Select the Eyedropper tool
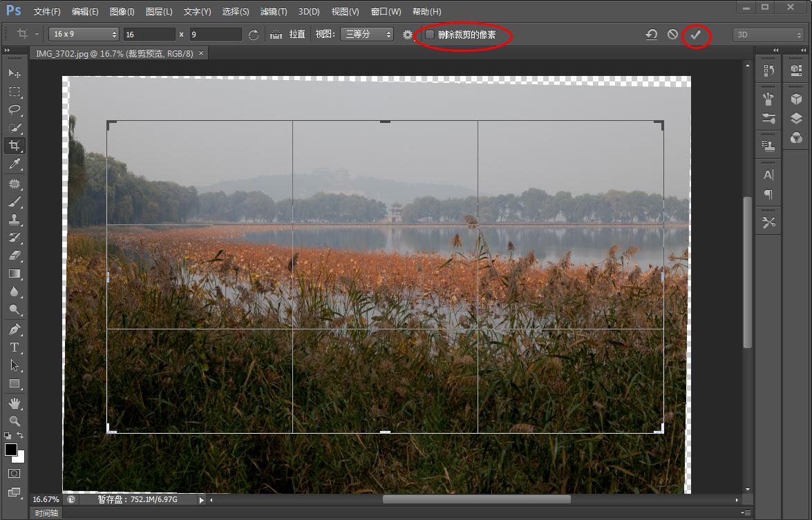This screenshot has width=812, height=520. coord(15,164)
